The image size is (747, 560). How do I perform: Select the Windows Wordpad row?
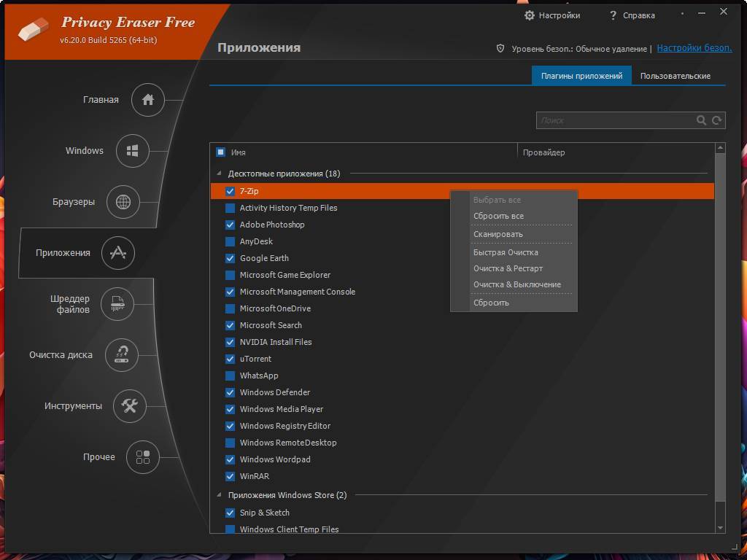(462, 459)
